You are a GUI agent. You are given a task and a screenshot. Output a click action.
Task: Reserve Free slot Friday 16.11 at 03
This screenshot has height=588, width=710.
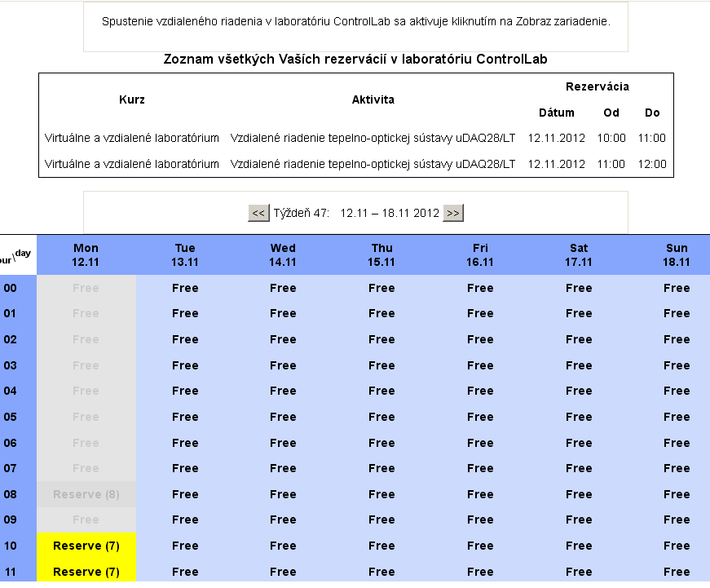coord(480,365)
